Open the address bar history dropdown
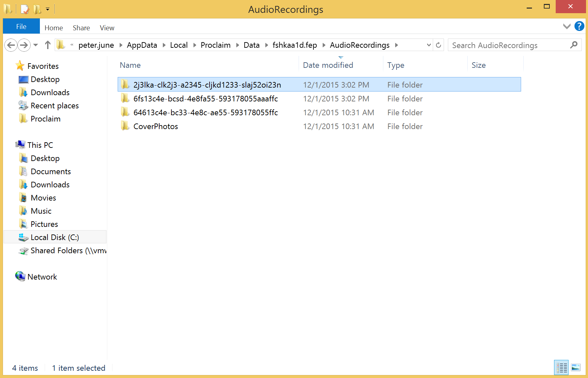 (429, 45)
